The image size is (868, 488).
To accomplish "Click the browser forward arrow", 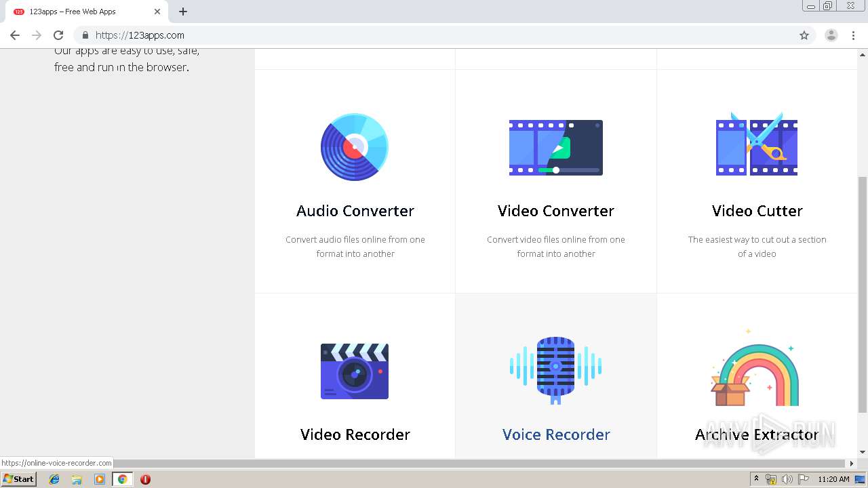I will coord(37,35).
